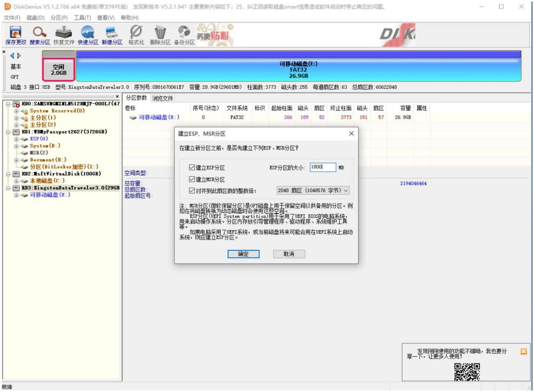Click the 保存更改 toolbar icon
Screen dimensions: 534x392
[16, 35]
